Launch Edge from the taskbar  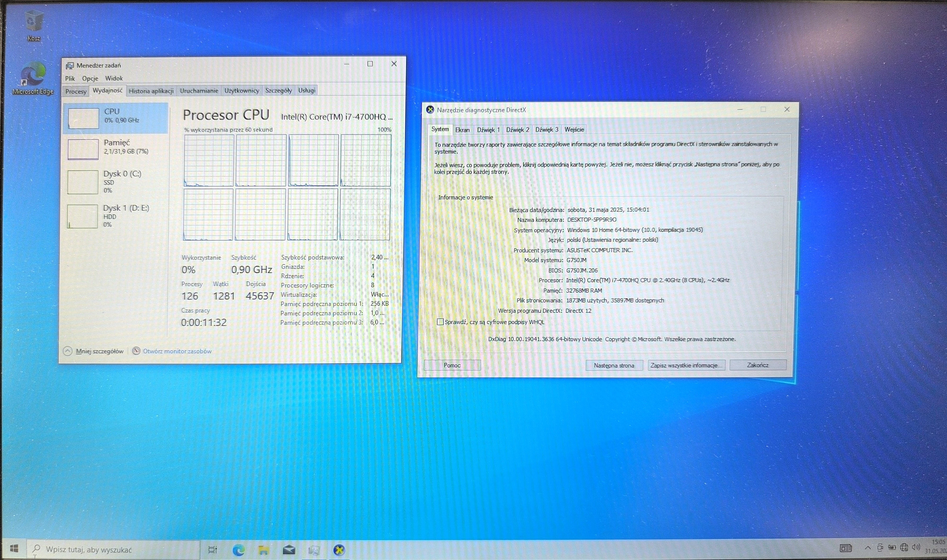[238, 550]
